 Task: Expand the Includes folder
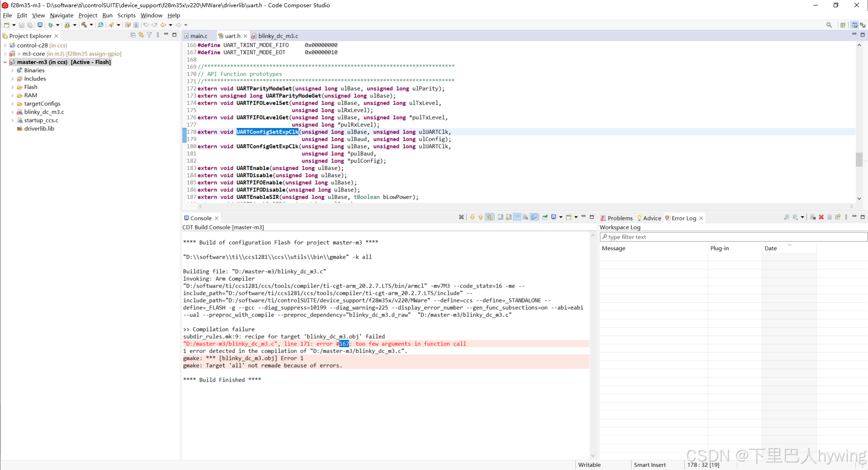coord(12,79)
